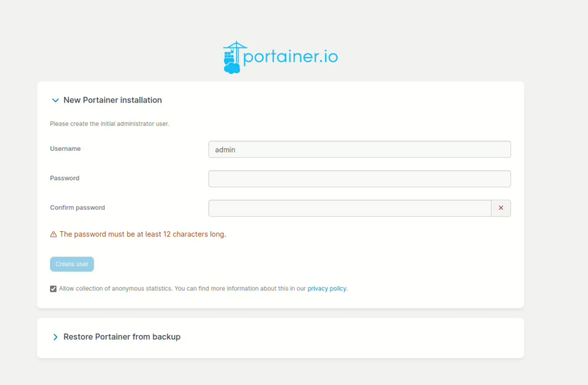Image resolution: width=588 pixels, height=385 pixels.
Task: Focus the Username field containing admin
Action: pos(359,149)
